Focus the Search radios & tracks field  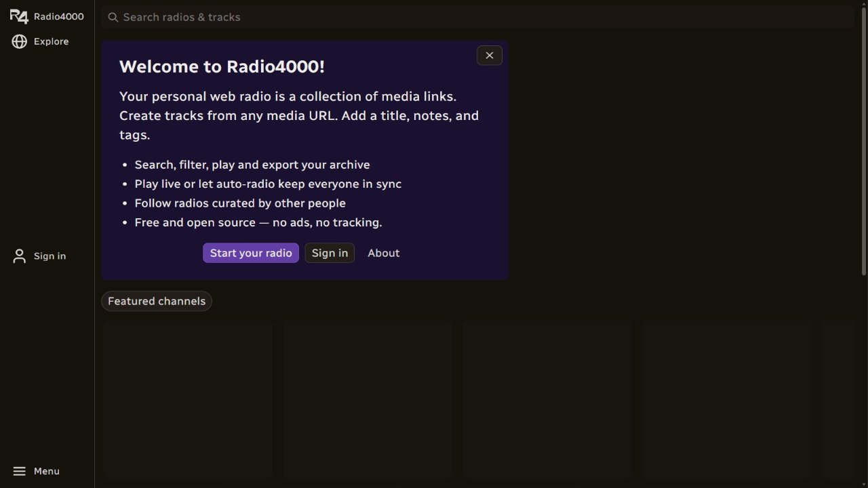477,17
